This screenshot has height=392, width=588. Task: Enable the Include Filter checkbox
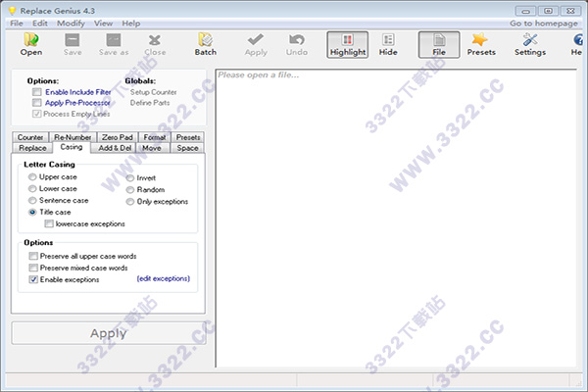37,92
